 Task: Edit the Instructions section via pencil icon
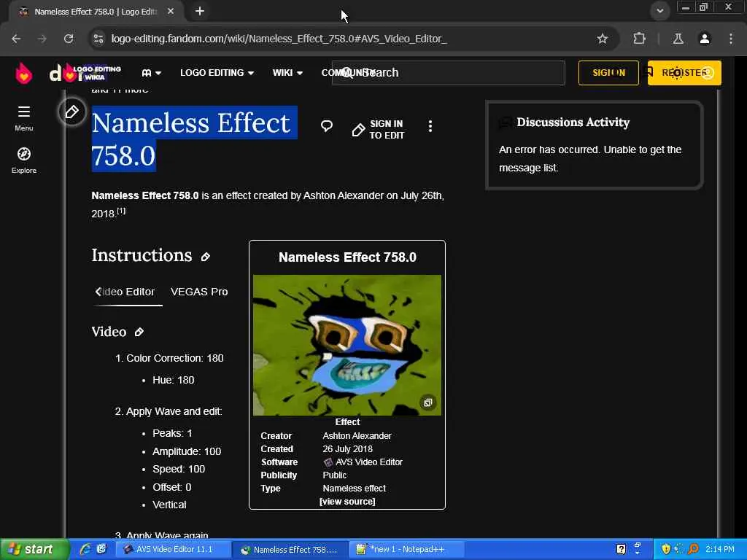click(205, 257)
